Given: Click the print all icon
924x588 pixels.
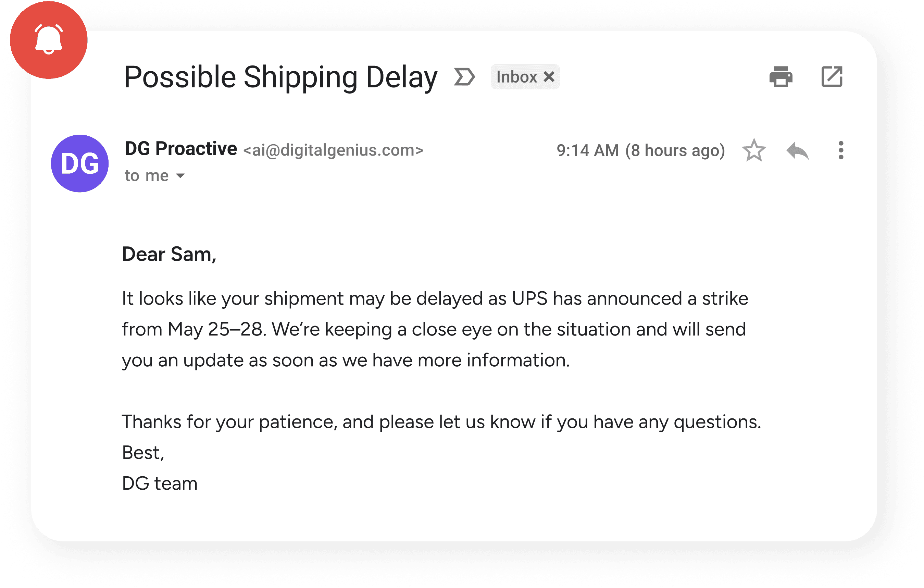Looking at the screenshot, I should (x=781, y=76).
